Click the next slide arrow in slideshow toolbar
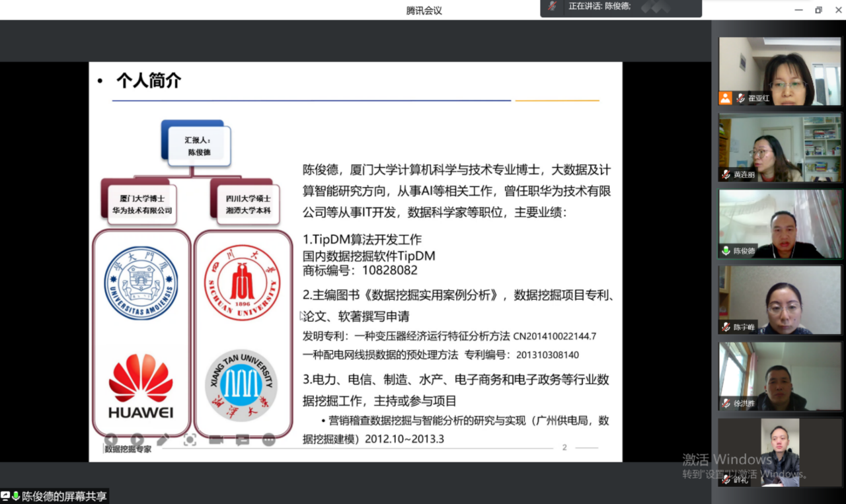Screen dimensions: 846x504 click(x=137, y=440)
